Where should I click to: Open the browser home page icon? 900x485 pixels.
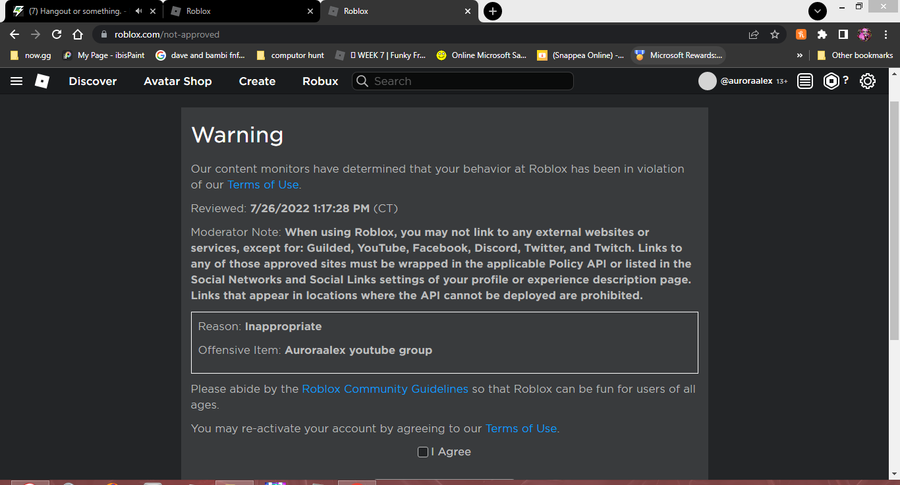click(x=77, y=34)
